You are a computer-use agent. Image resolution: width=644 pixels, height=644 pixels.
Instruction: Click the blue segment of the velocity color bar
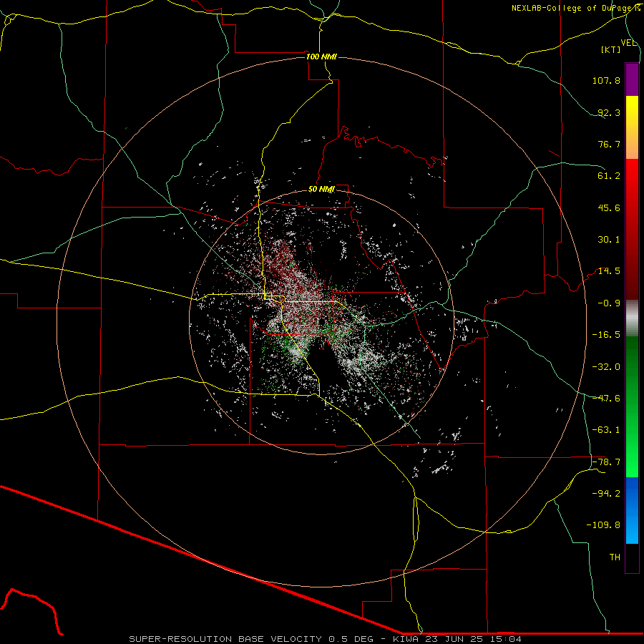pos(632,510)
